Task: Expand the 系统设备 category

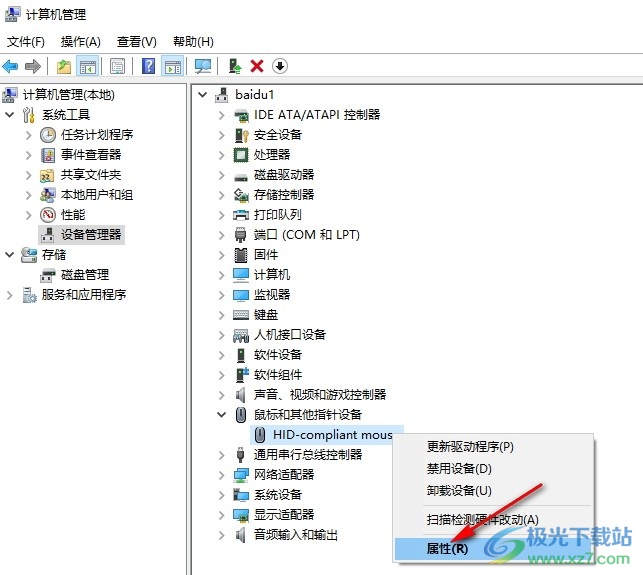Action: 221,495
